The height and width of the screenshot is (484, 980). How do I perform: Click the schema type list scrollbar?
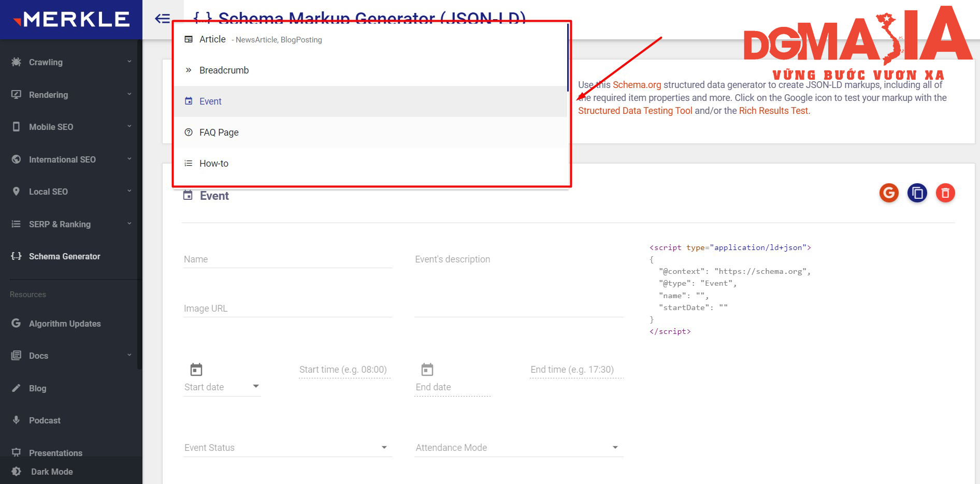[x=568, y=58]
